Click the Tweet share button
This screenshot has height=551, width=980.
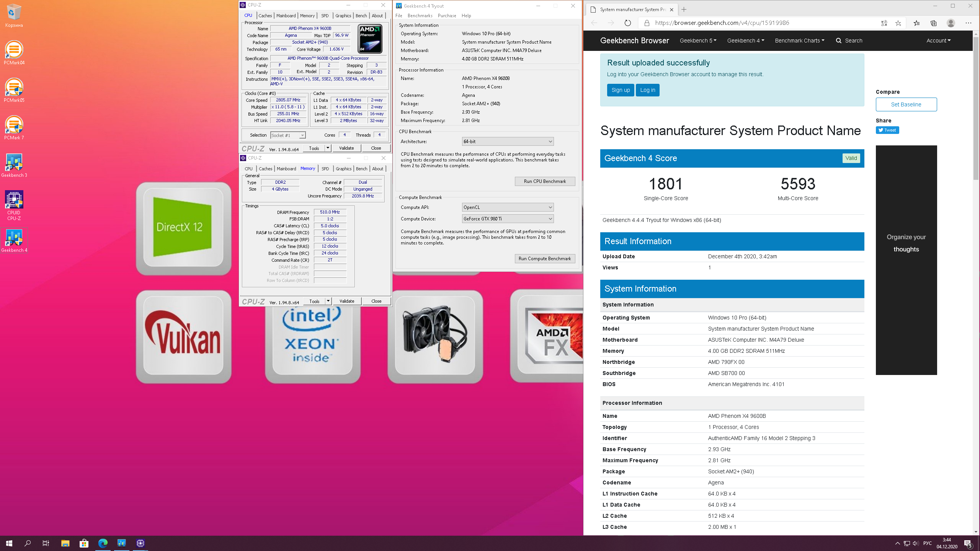[887, 130]
